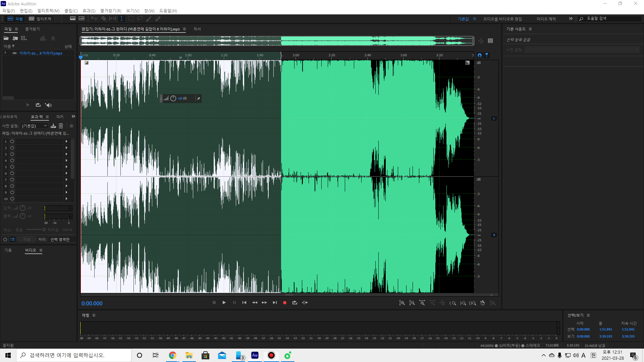
Task: Expand the file entry in Files panel
Action: click(x=5, y=53)
